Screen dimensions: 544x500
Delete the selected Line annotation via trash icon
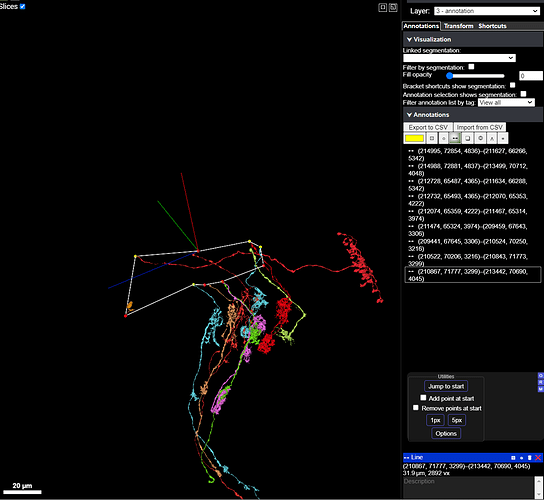coord(529,458)
